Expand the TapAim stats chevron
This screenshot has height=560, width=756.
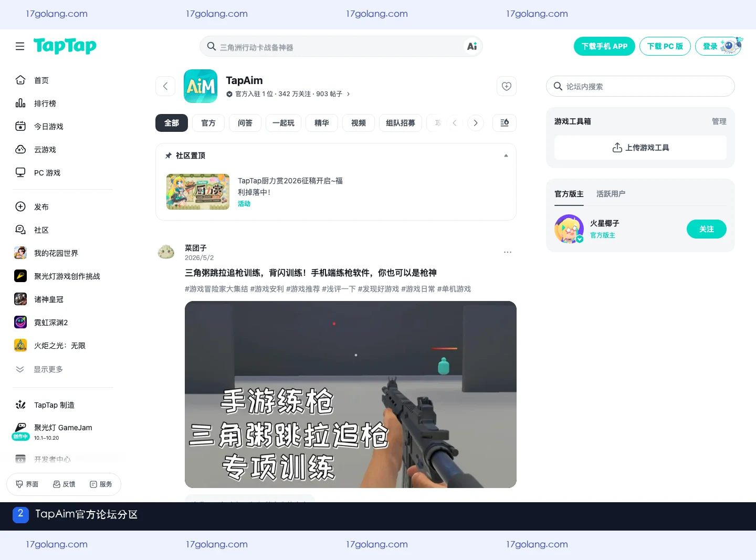(x=348, y=94)
